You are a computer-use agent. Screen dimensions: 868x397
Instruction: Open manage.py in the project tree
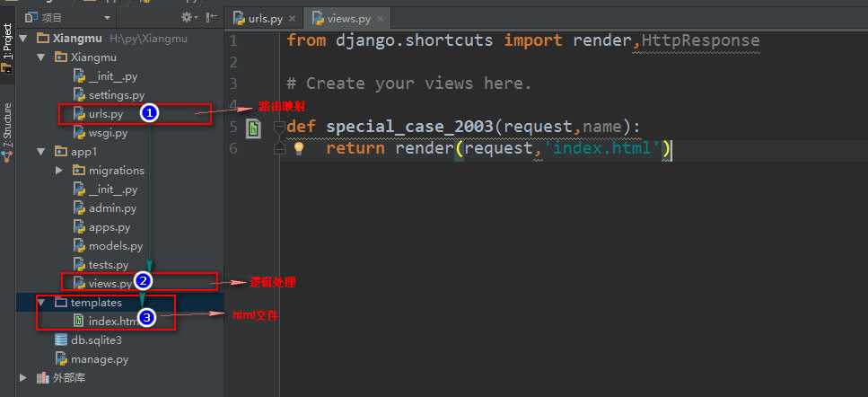[x=99, y=359]
